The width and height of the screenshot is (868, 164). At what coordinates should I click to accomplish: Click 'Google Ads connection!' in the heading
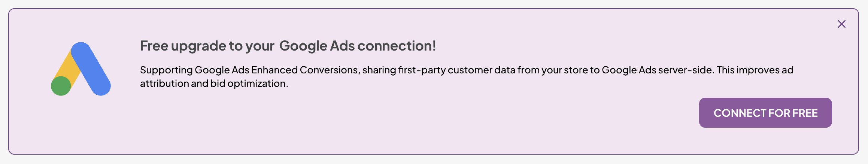tap(358, 46)
